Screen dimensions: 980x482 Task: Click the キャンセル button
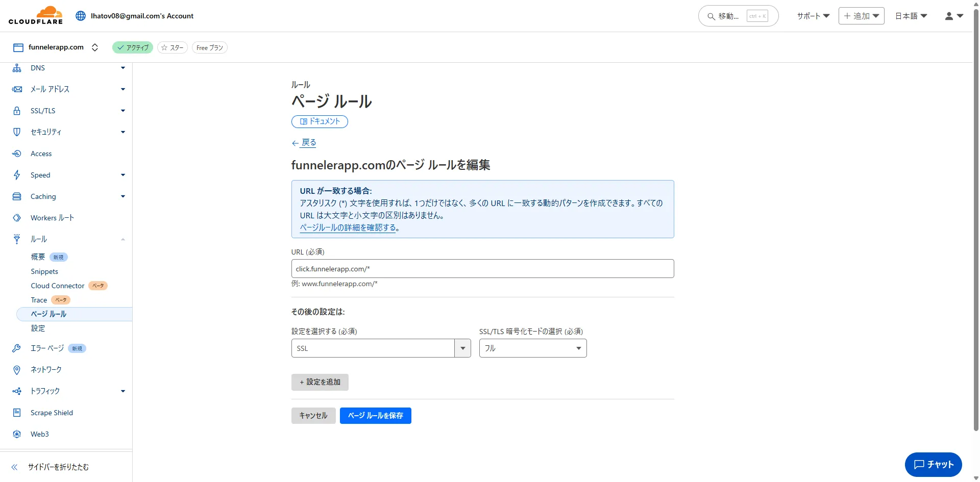[x=313, y=416]
